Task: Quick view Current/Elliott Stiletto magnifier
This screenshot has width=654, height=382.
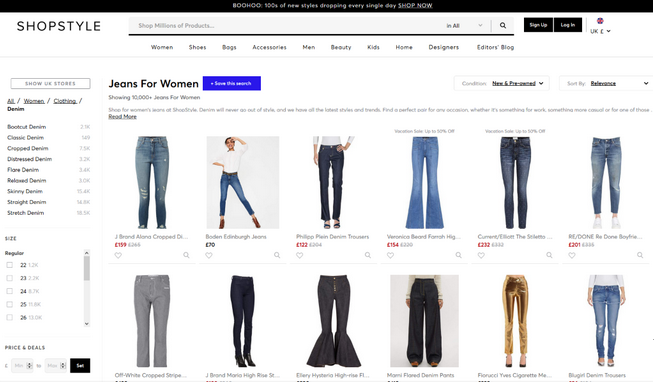Action: pos(549,255)
